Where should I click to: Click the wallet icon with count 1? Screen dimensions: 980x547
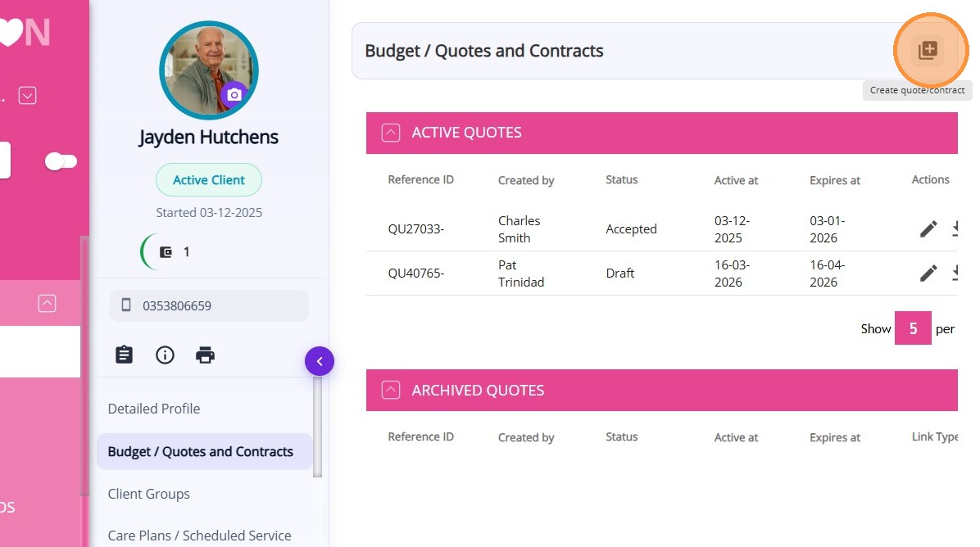pos(166,252)
